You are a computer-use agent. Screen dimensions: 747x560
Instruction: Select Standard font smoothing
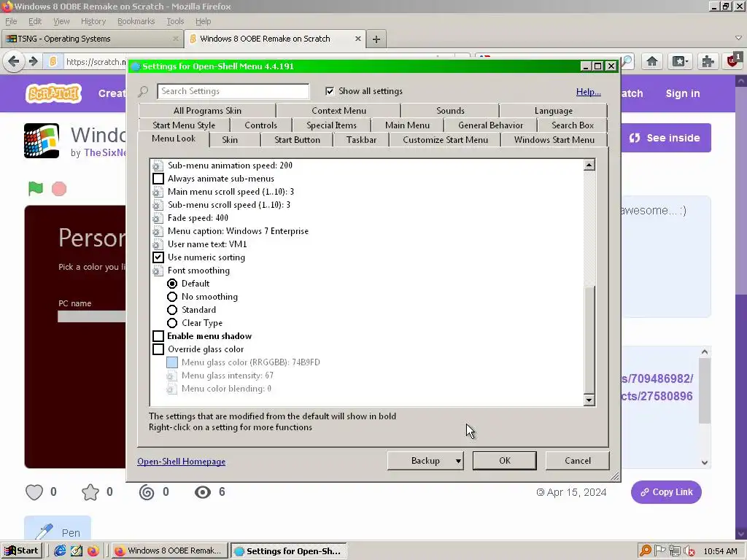click(x=172, y=310)
